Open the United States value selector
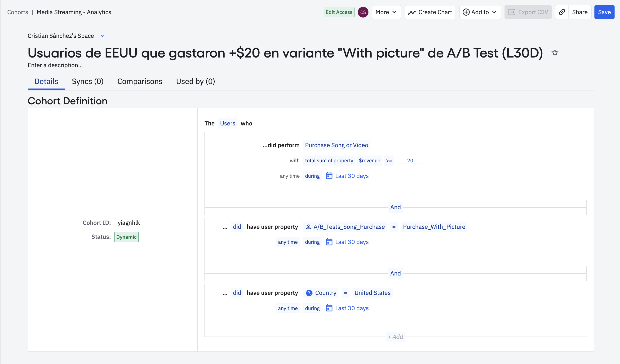This screenshot has width=620, height=364. tap(372, 293)
